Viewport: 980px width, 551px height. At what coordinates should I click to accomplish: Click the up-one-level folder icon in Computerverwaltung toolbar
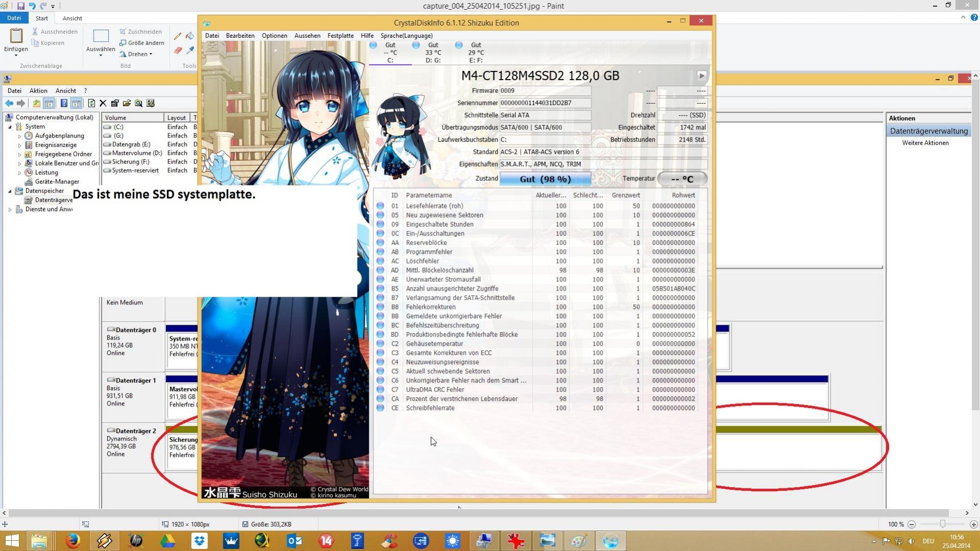click(x=37, y=103)
